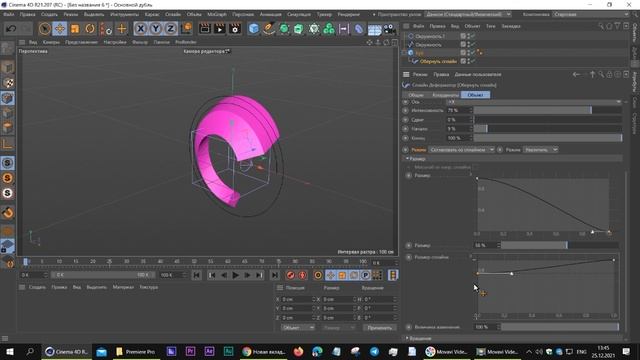Toggle enable checkmark for Обернуть сплайн
The width and height of the screenshot is (640, 360).
click(x=473, y=61)
